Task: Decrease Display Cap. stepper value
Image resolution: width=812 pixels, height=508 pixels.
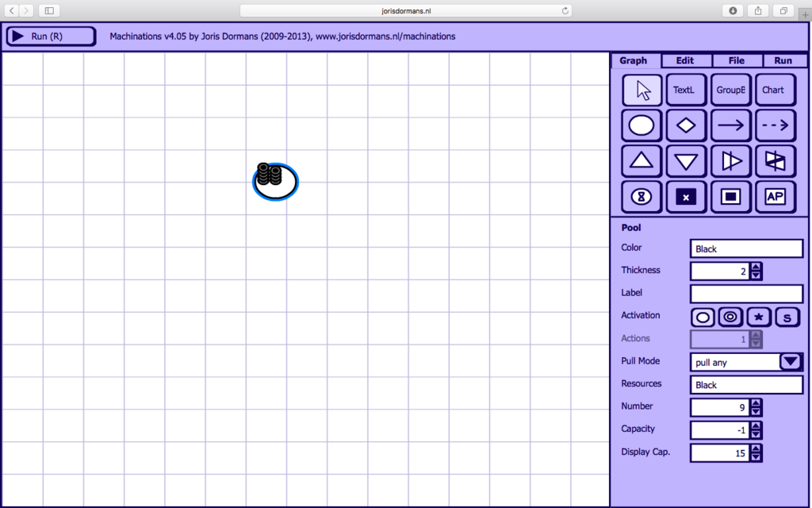Action: 756,457
